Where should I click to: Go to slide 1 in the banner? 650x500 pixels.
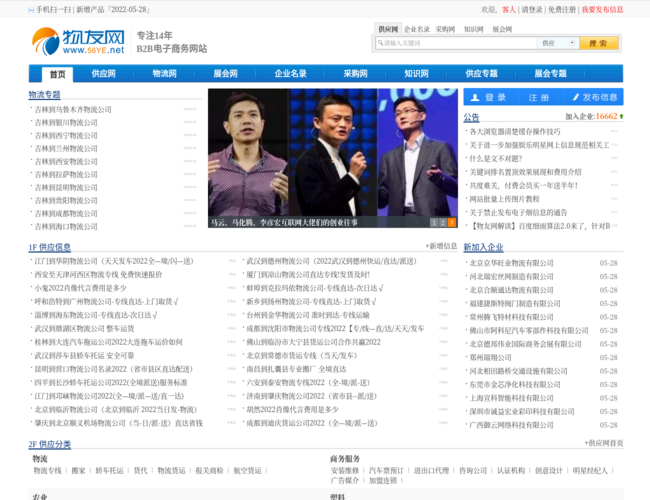(433, 222)
